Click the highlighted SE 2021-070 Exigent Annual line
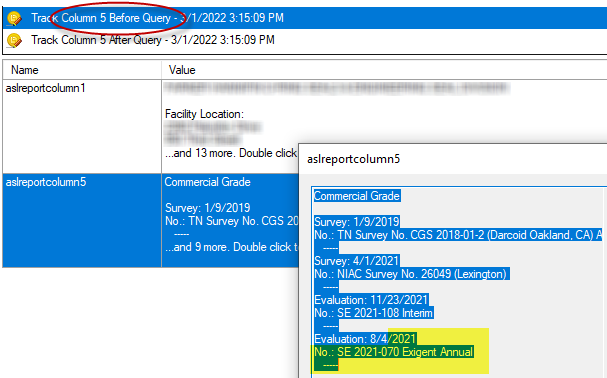The height and width of the screenshot is (378, 607). 393,352
